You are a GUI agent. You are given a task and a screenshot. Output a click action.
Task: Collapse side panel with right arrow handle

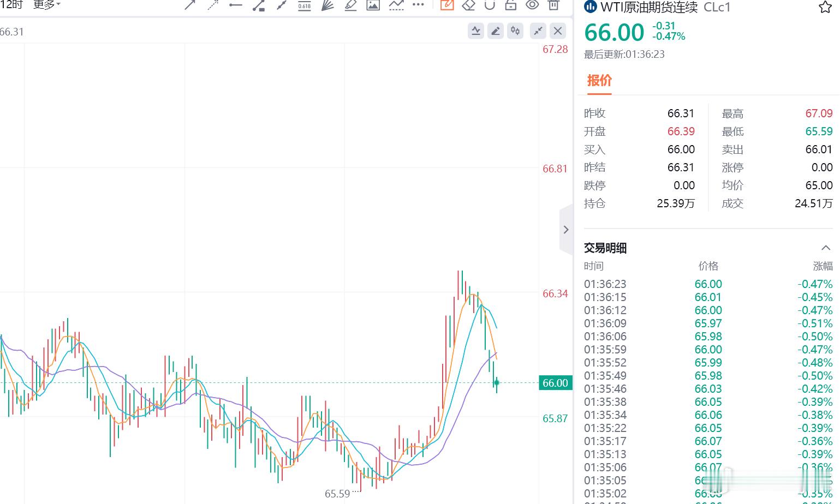click(566, 230)
